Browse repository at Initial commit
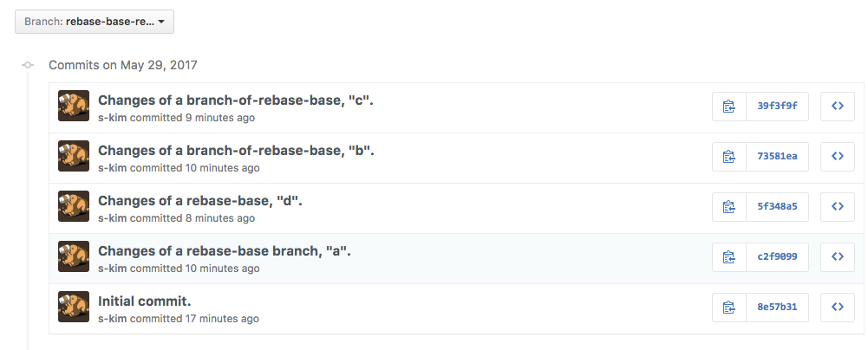868x350 pixels. point(838,308)
